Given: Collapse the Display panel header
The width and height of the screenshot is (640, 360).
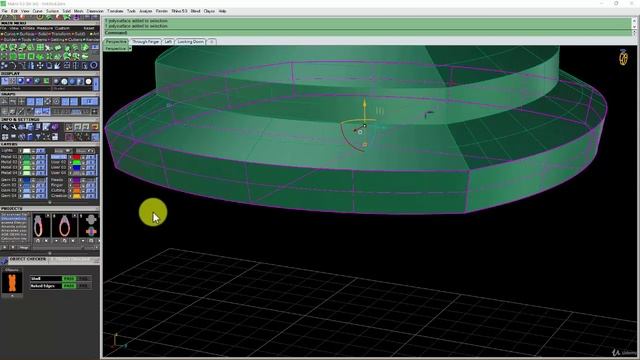Looking at the screenshot, I should pyautogui.click(x=50, y=73).
